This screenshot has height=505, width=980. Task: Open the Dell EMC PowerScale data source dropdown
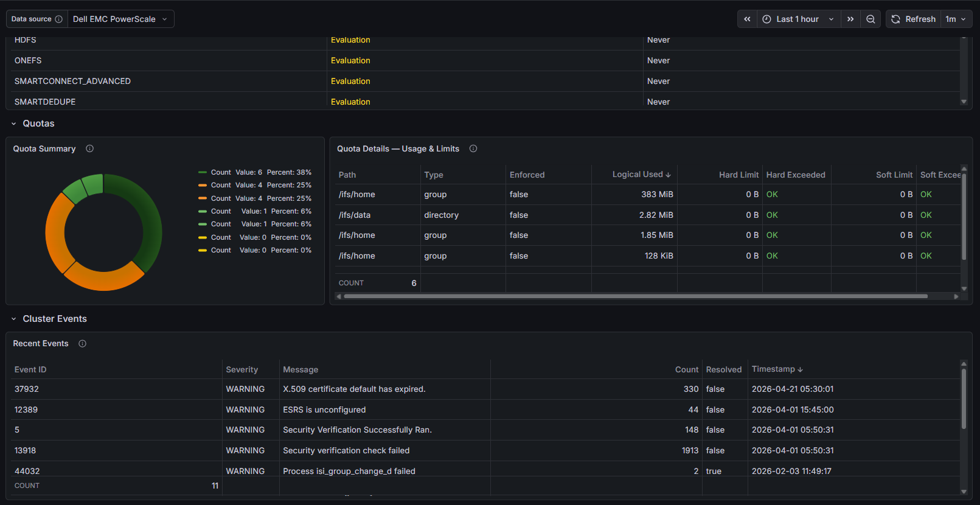coord(120,19)
